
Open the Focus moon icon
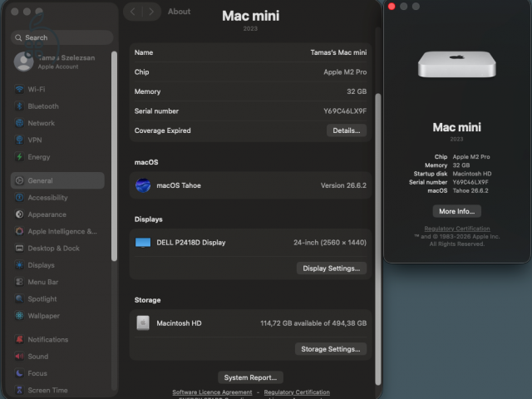coord(19,373)
